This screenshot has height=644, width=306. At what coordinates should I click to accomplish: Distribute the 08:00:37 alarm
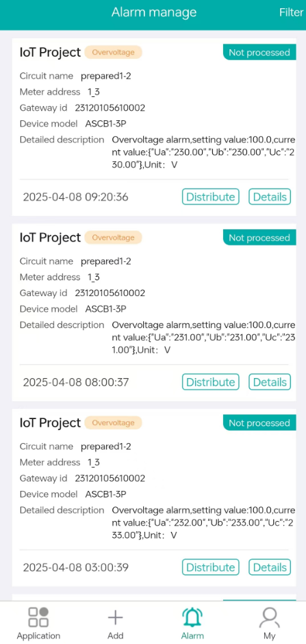[211, 382]
